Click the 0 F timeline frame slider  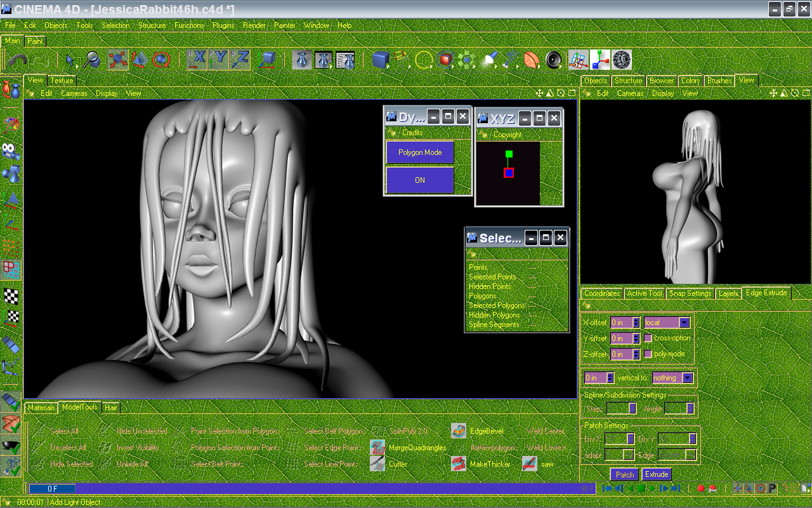pyautogui.click(x=52, y=488)
